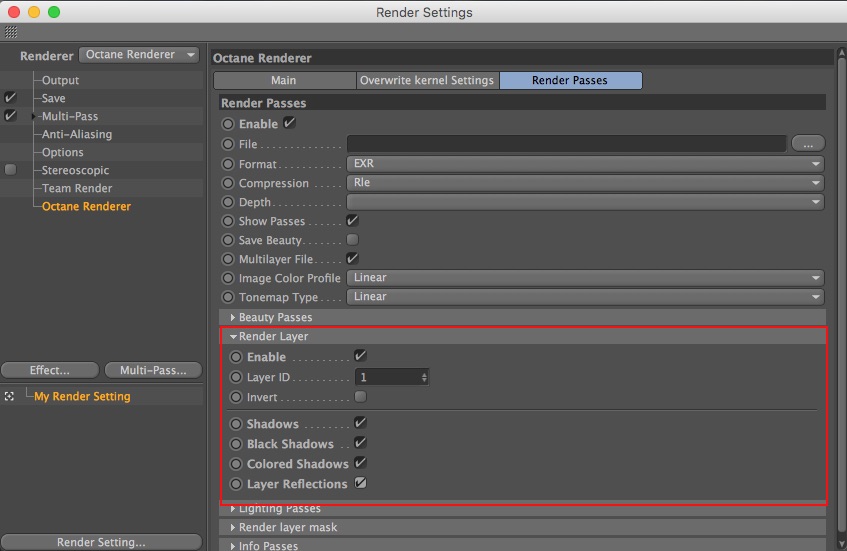Select Anti-Aliasing in the settings list
847x551 pixels.
(x=77, y=134)
